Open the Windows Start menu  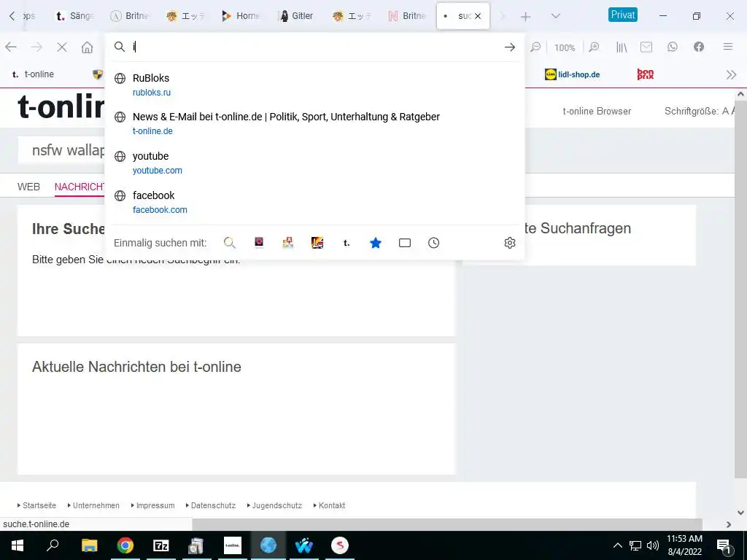pyautogui.click(x=18, y=545)
